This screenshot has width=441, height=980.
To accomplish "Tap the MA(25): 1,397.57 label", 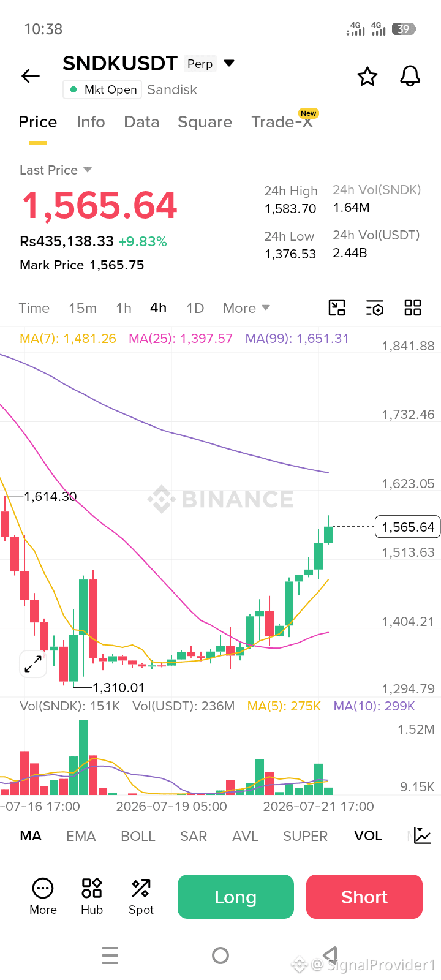I will [x=181, y=339].
